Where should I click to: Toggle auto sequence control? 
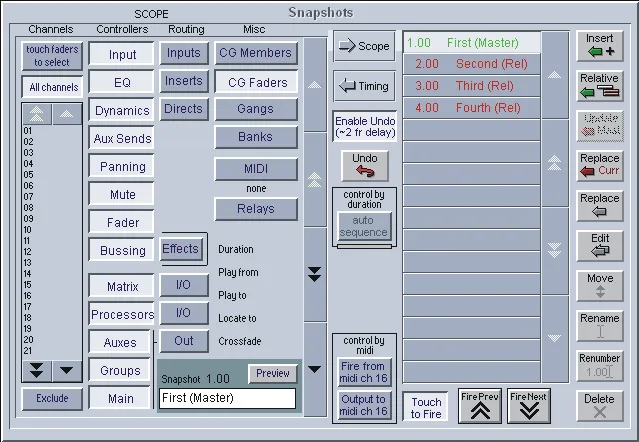[x=364, y=226]
